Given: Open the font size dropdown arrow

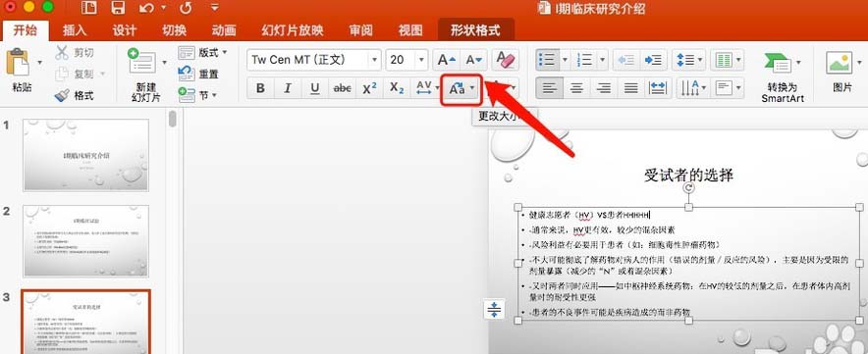Looking at the screenshot, I should click(x=422, y=60).
